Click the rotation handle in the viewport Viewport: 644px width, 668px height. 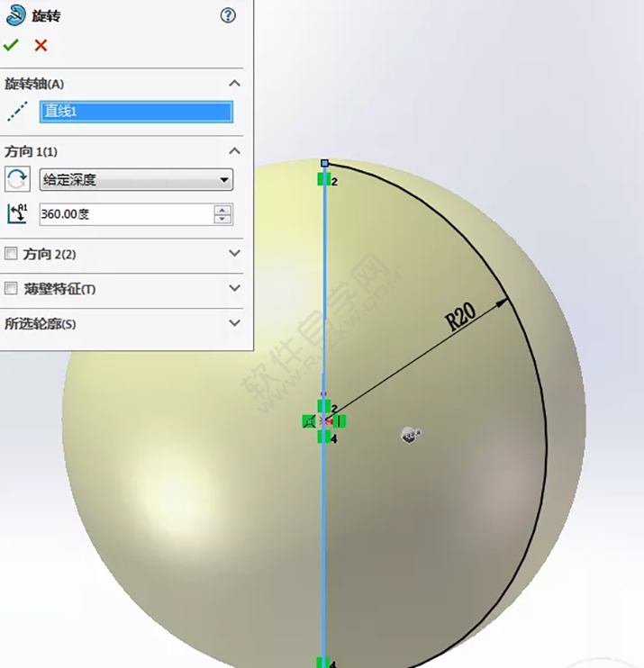[411, 435]
